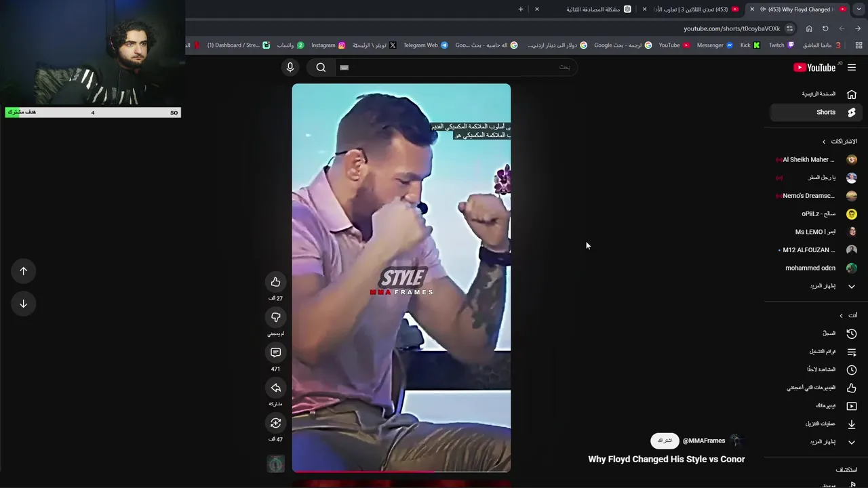The height and width of the screenshot is (488, 868).
Task: Pause the shorts video player
Action: point(401,278)
